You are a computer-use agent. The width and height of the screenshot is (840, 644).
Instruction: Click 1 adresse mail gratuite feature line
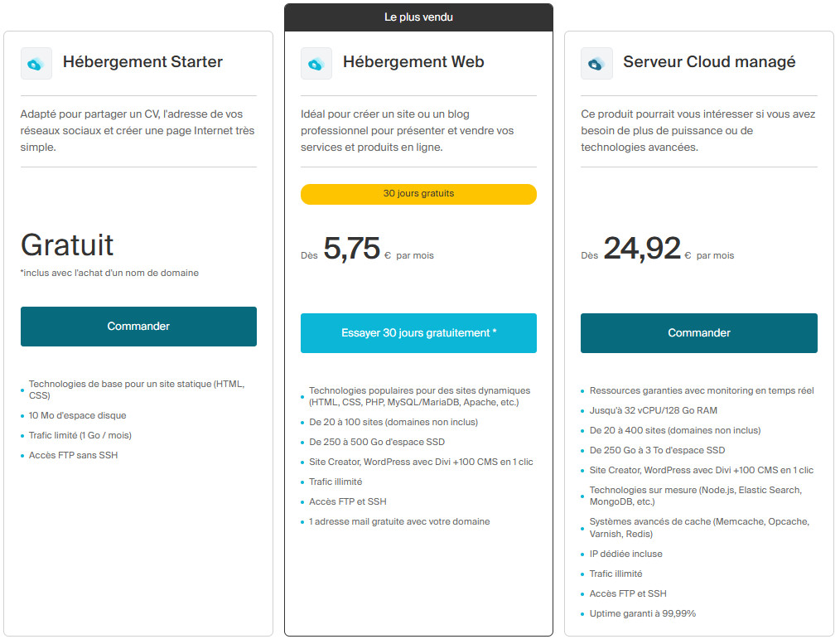coord(399,521)
